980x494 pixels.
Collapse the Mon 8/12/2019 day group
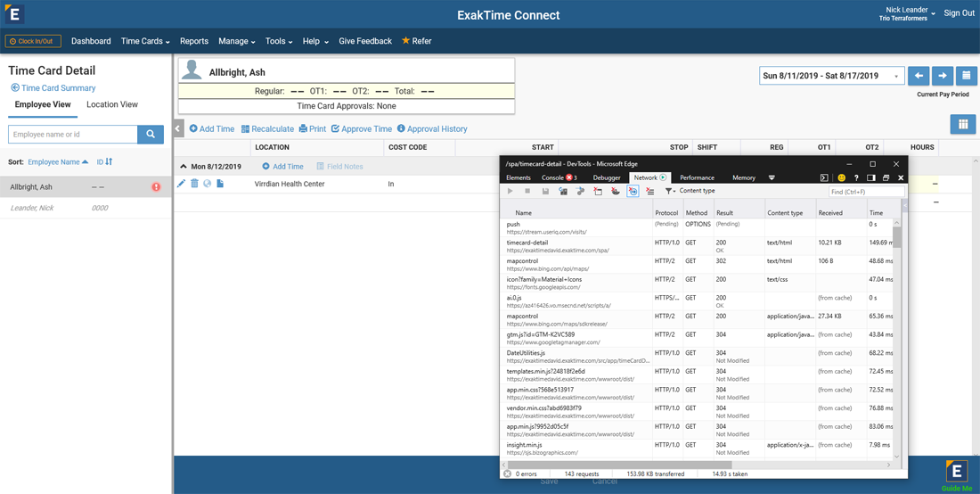[184, 167]
